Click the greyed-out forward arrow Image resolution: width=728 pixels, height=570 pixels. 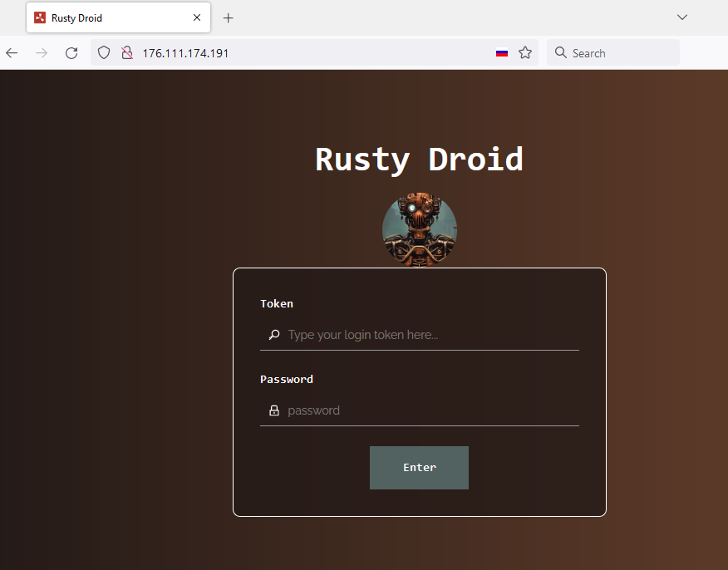42,53
